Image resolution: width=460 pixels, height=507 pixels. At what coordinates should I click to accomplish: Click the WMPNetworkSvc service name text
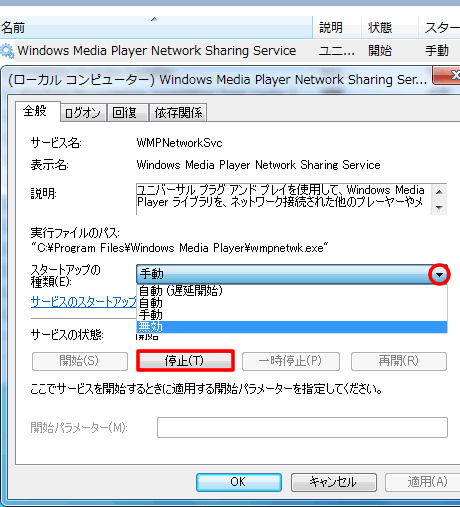point(179,143)
